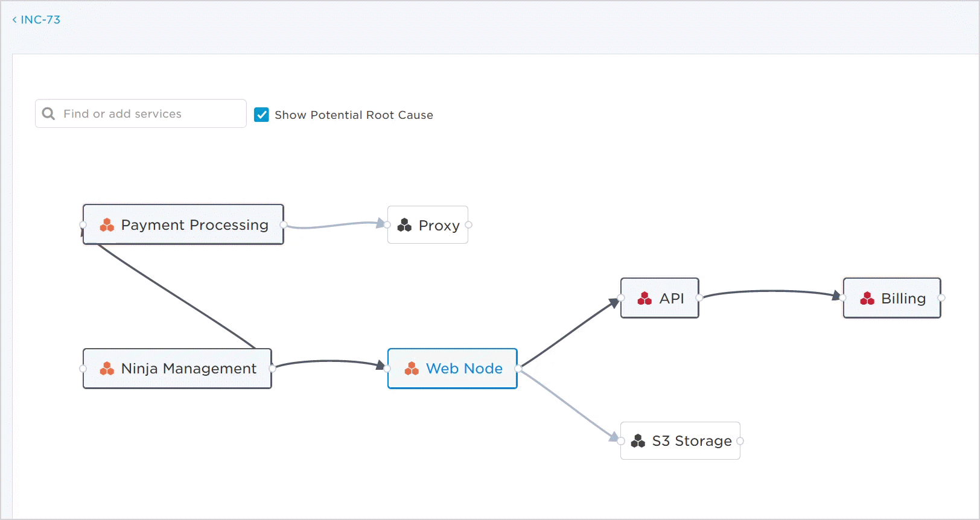The width and height of the screenshot is (980, 520).
Task: Uncheck Show Potential Root Cause checkbox
Action: [261, 115]
